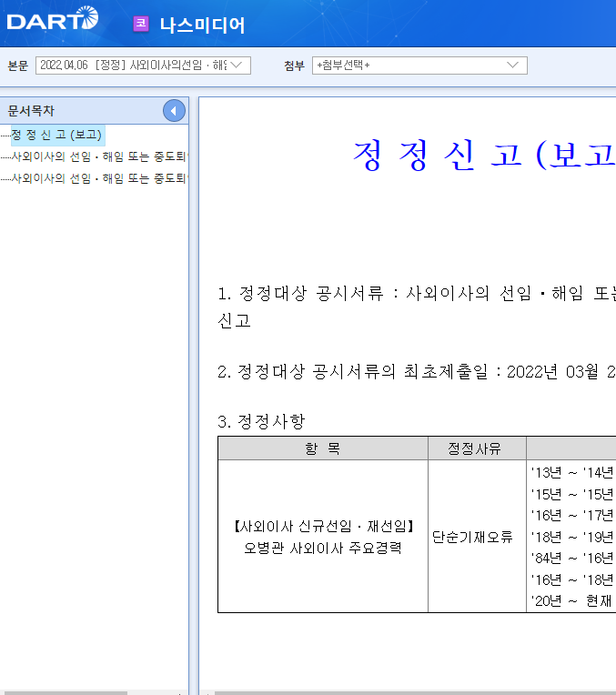Click the 본문 label

(17, 65)
